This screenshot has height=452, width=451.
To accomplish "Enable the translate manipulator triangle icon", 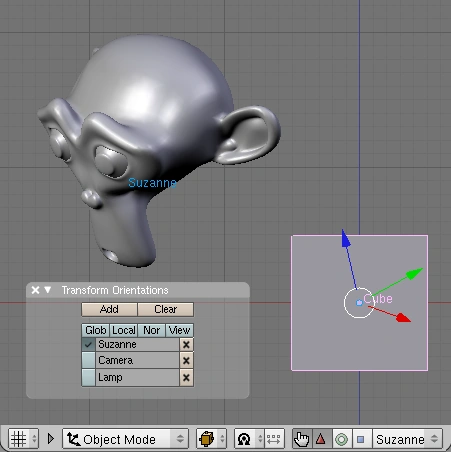I will (321, 439).
